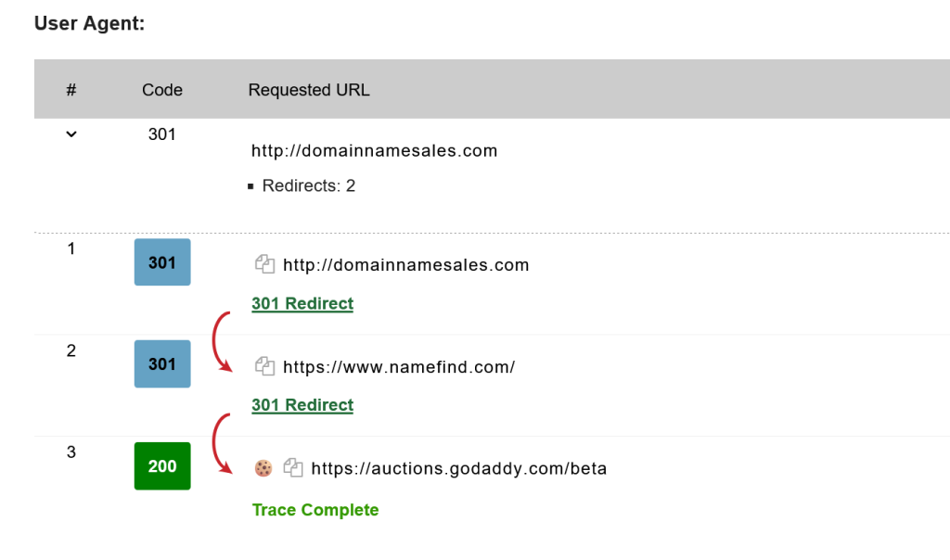Copy the domainnamesales.com URL in row 1

coord(265,264)
